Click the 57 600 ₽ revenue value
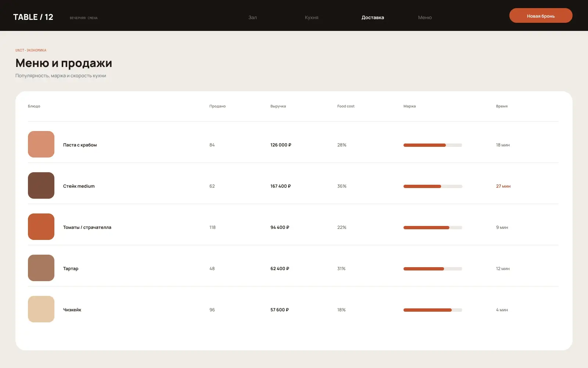Viewport: 588px width, 368px height. pos(280,310)
